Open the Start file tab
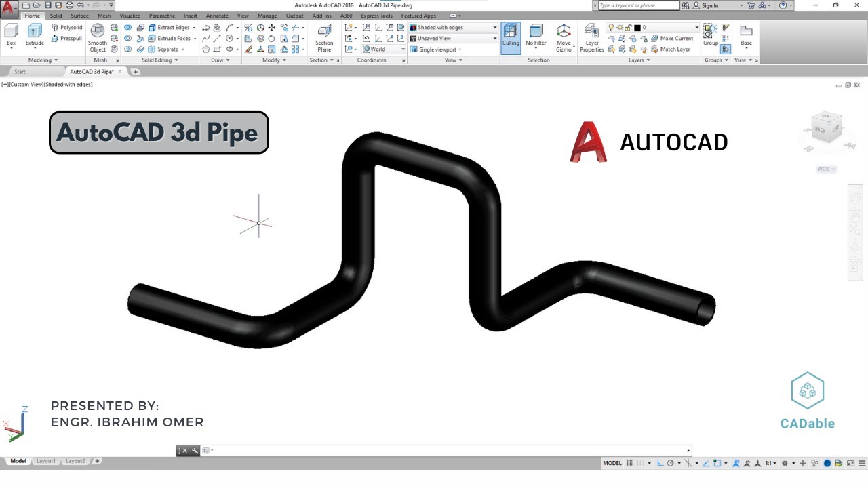This screenshot has height=488, width=868. point(20,72)
